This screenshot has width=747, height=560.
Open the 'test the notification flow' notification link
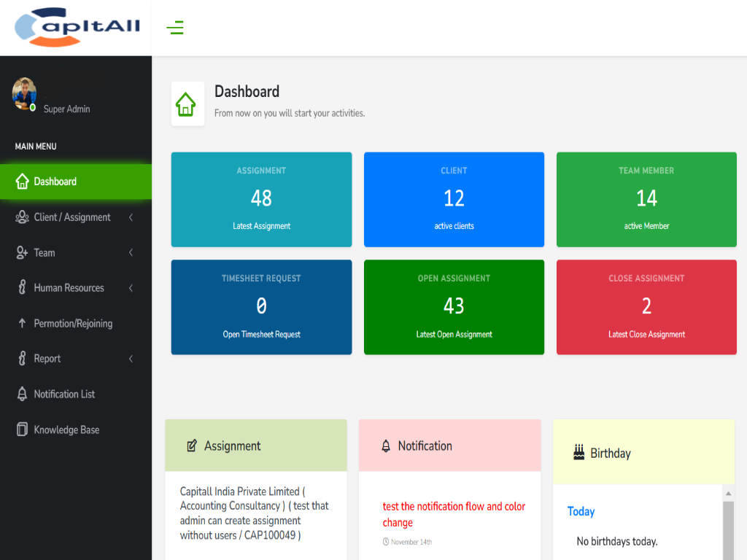pos(454,514)
